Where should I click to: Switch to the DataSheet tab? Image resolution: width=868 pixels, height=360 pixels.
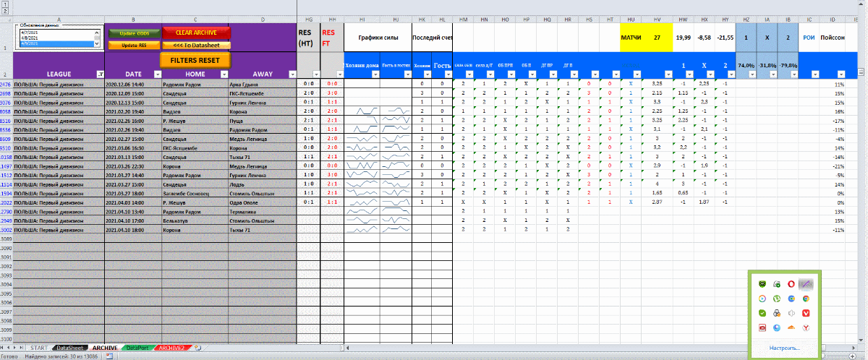(x=69, y=348)
